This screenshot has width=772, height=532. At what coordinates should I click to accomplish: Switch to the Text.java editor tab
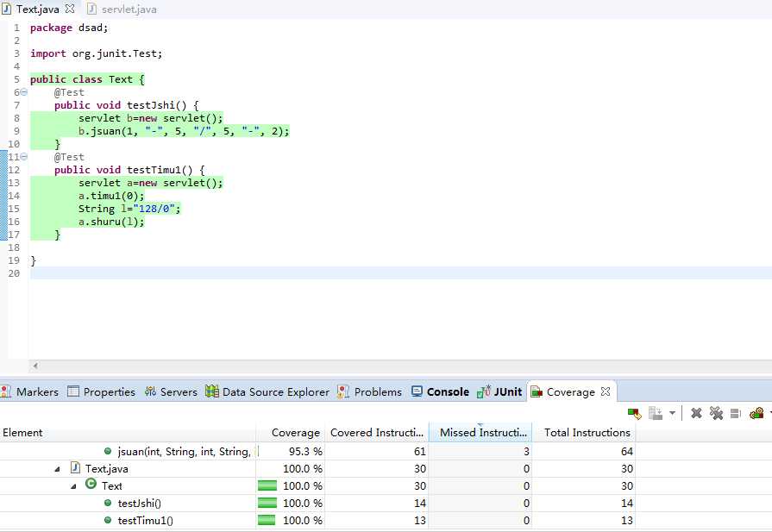coord(37,9)
